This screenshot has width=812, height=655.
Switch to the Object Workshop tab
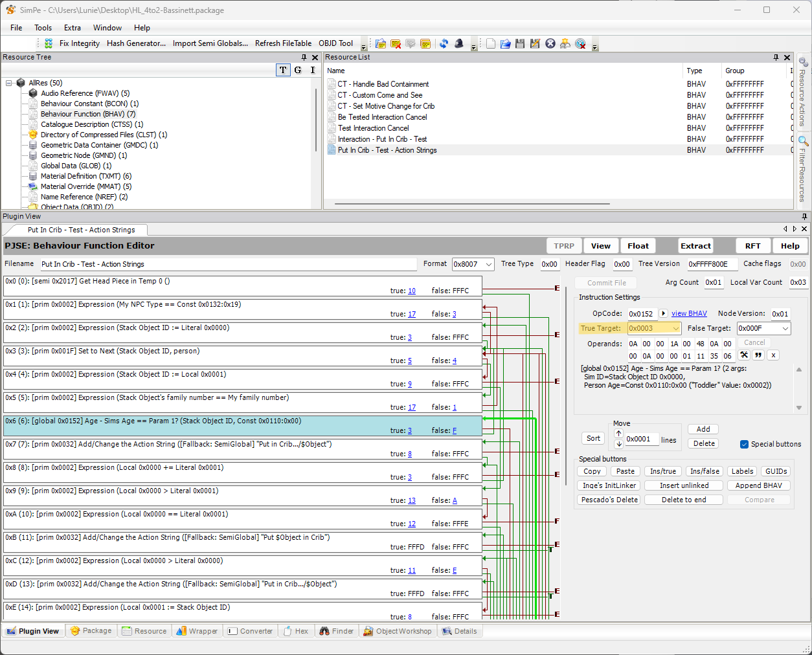click(398, 631)
